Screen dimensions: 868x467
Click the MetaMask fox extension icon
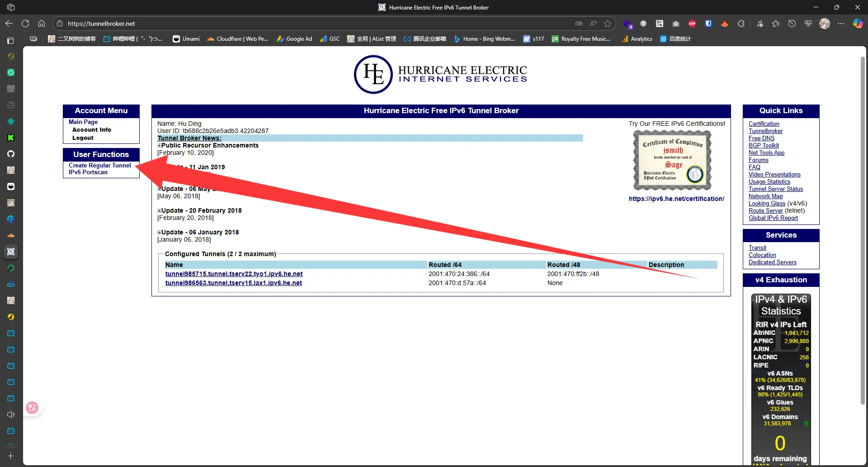725,24
